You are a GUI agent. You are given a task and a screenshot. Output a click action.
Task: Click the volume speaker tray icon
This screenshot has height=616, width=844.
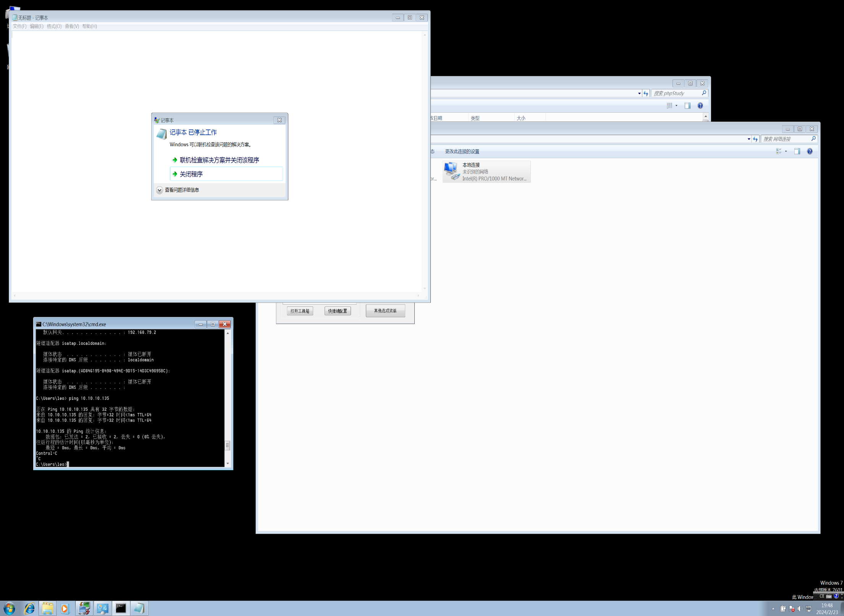[x=800, y=609]
